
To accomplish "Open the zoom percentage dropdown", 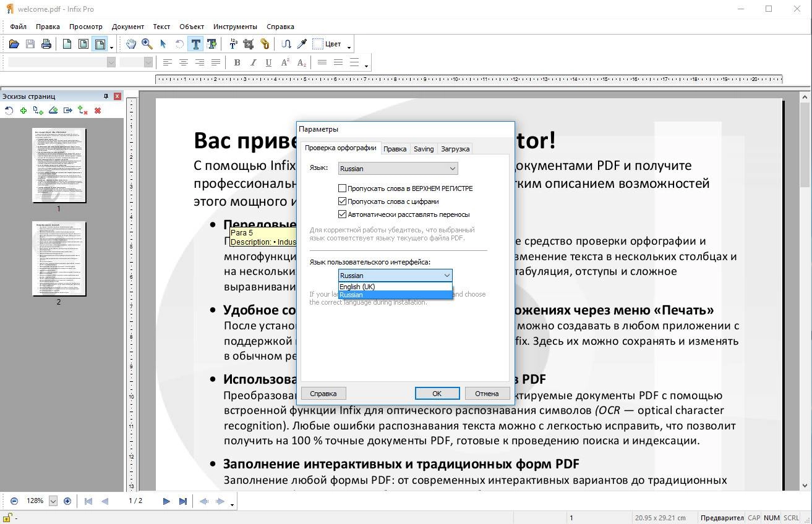I will [53, 501].
